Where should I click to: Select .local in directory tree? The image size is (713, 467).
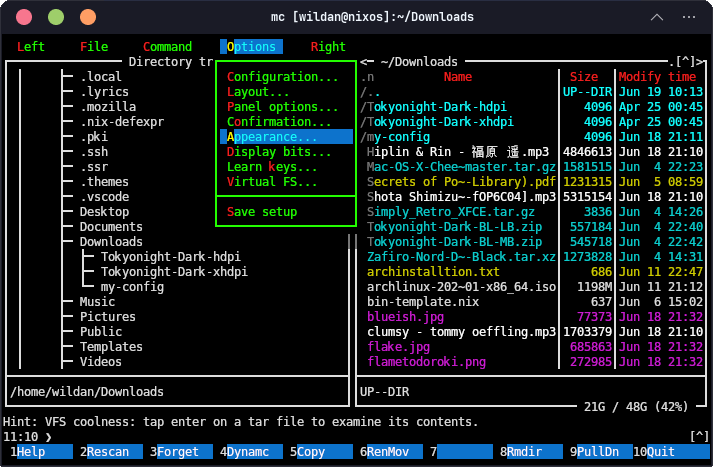coord(101,76)
